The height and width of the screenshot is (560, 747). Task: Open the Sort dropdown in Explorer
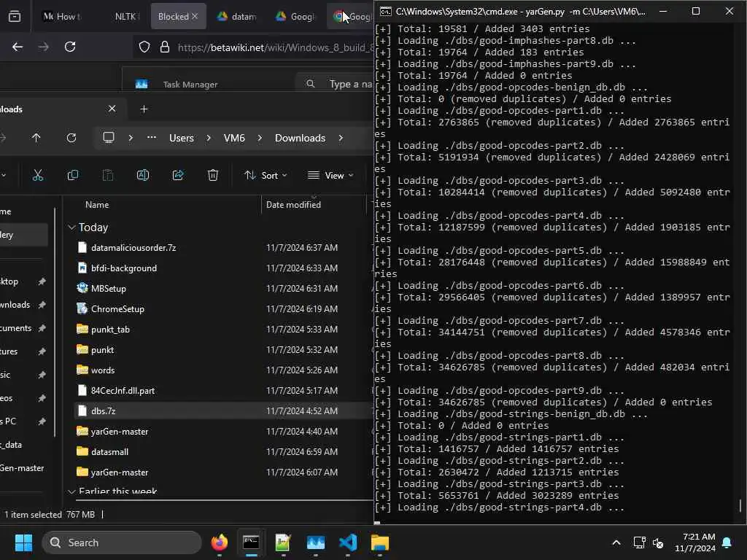[x=266, y=175]
